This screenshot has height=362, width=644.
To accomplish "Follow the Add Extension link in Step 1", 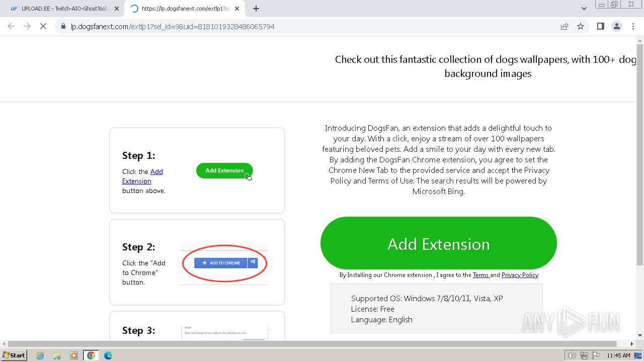I will coord(142,176).
